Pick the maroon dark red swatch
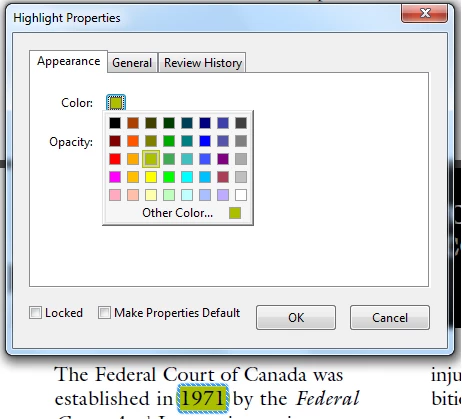This screenshot has width=462, height=419. [115, 141]
